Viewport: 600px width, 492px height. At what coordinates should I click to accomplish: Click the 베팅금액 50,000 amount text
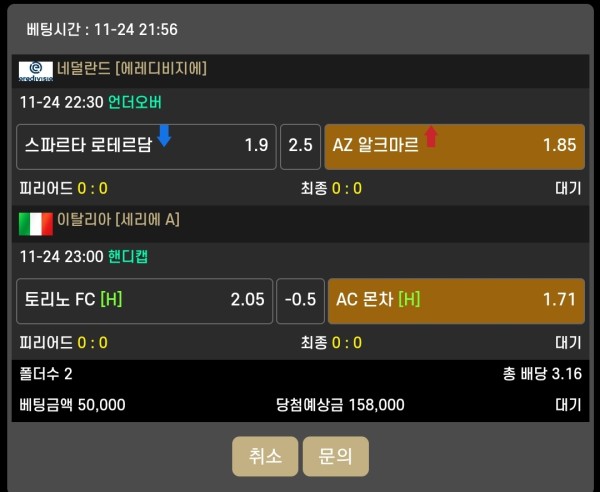coord(72,405)
